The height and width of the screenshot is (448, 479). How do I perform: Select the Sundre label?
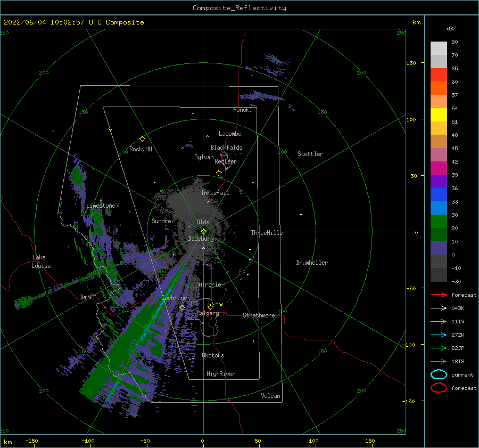point(161,221)
